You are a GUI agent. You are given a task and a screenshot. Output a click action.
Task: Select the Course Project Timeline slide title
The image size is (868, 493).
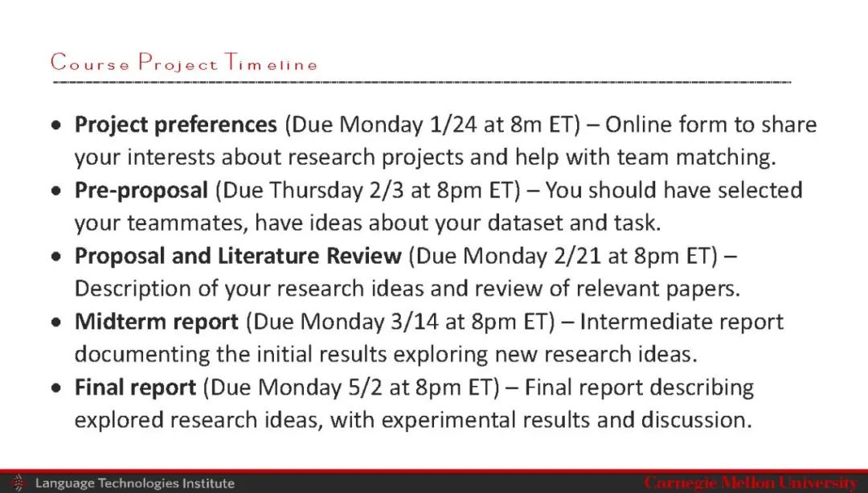(x=184, y=63)
